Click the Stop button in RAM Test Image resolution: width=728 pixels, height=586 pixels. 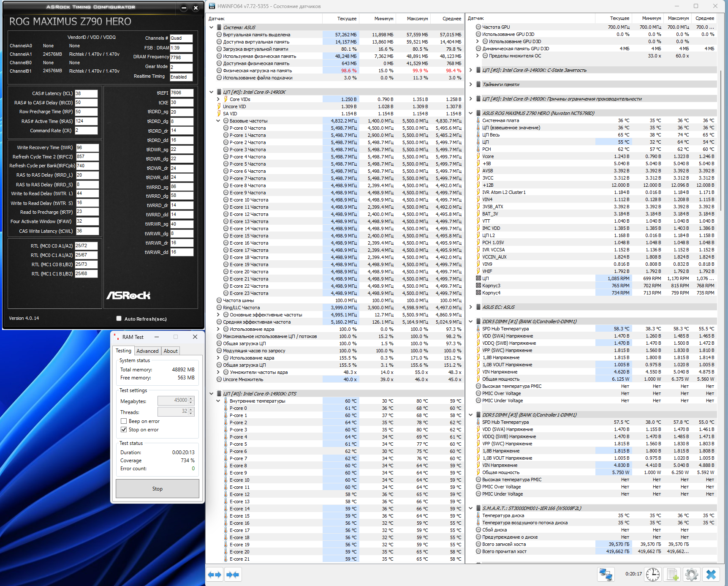pos(158,489)
